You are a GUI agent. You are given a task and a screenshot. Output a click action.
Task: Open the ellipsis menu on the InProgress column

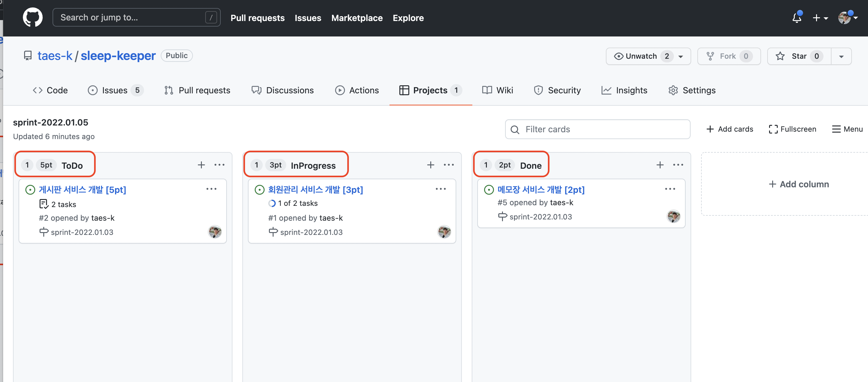pos(449,165)
